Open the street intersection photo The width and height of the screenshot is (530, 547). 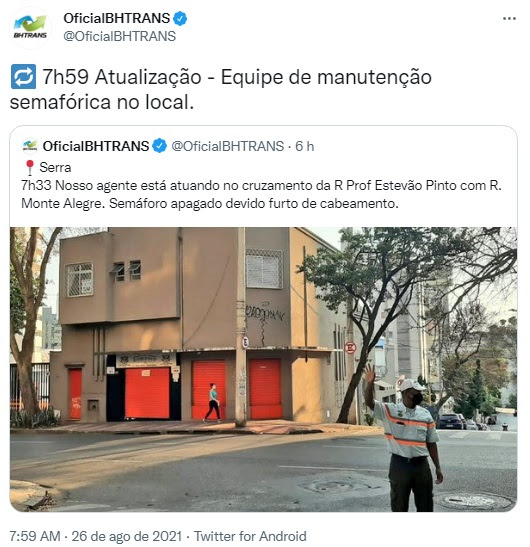263,369
